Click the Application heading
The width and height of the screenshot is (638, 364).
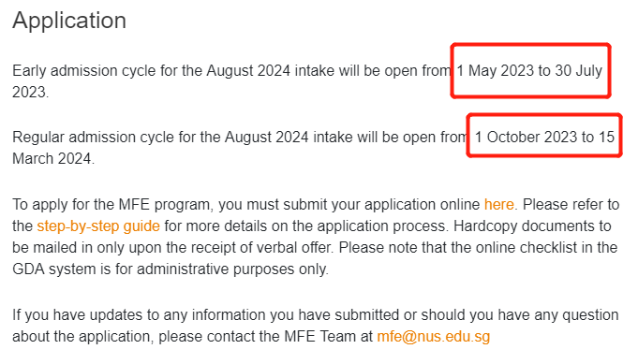coord(69,21)
